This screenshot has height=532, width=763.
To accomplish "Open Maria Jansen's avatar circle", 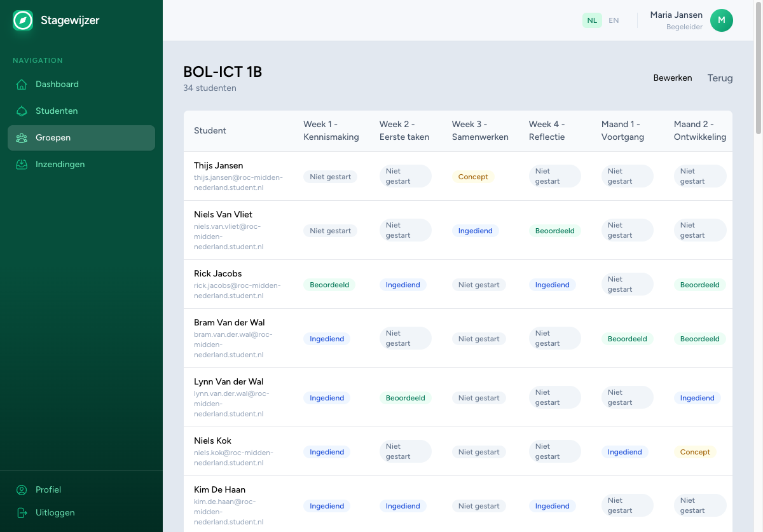I will [721, 20].
